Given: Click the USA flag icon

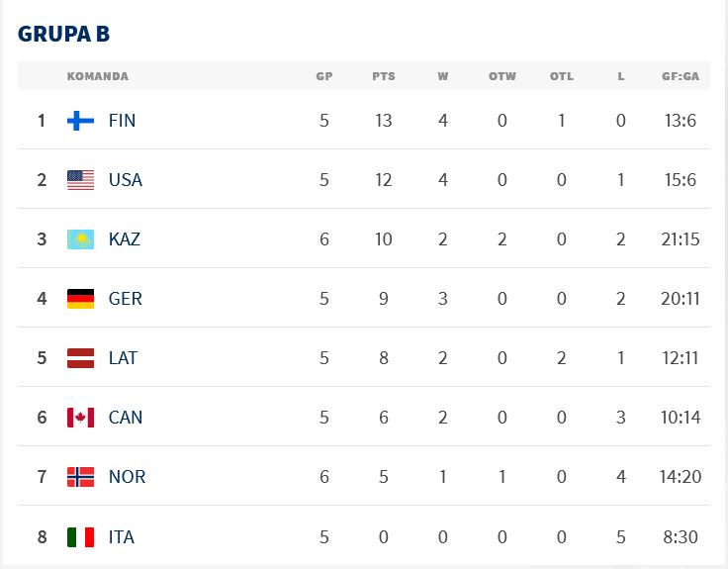Looking at the screenshot, I should [x=80, y=180].
